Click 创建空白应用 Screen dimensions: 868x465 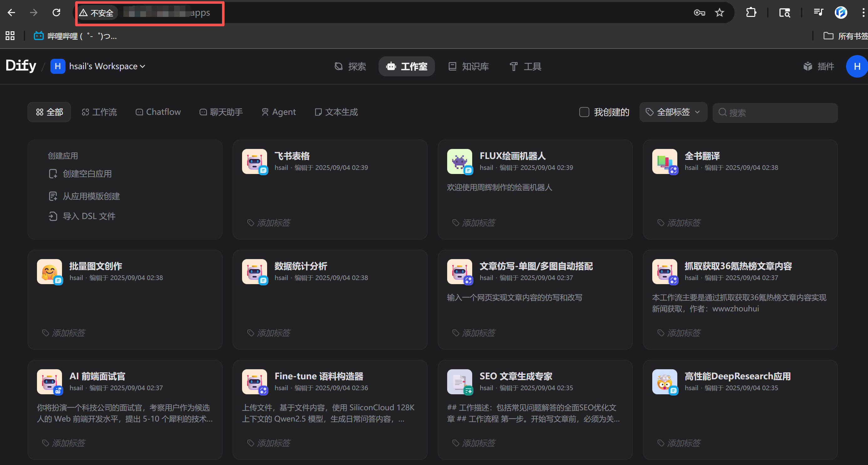pyautogui.click(x=80, y=174)
